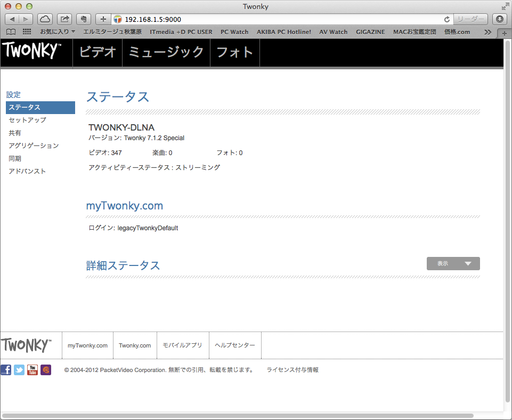
Task: Open the MACお宝鑑定団 bookmark
Action: click(415, 32)
